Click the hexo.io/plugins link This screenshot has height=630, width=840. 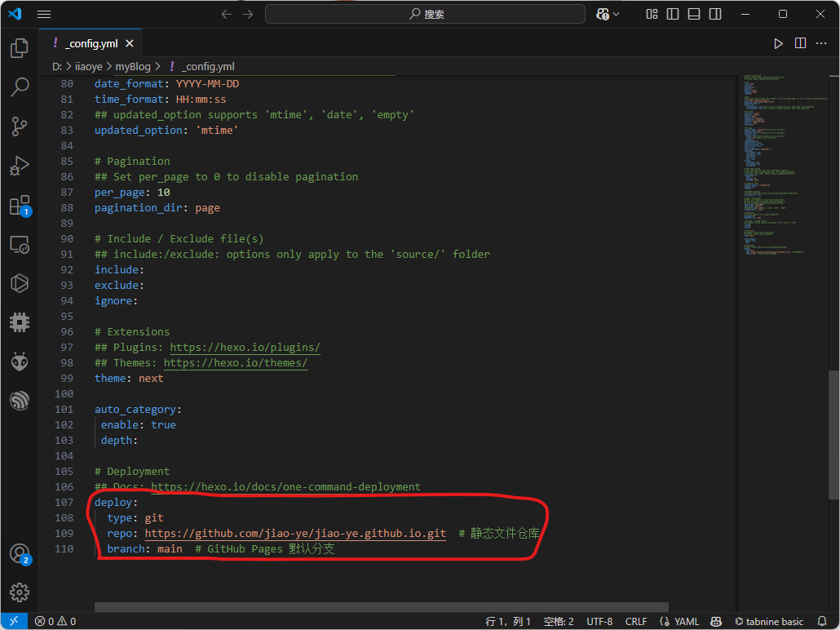(x=245, y=348)
